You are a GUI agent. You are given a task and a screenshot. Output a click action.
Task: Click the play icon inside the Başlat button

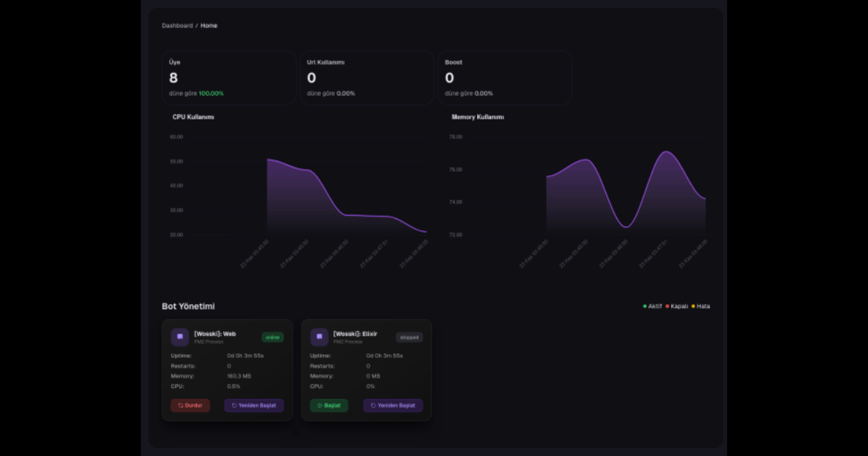[x=320, y=405]
